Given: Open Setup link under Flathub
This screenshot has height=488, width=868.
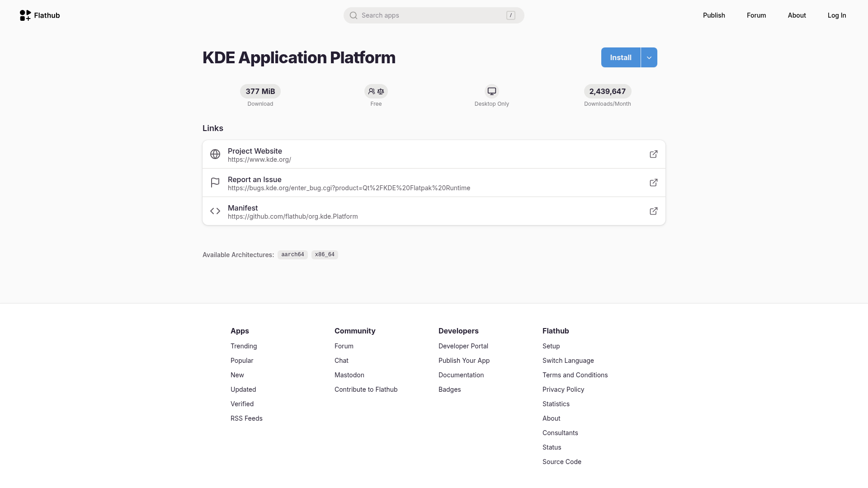Looking at the screenshot, I should pyautogui.click(x=551, y=346).
